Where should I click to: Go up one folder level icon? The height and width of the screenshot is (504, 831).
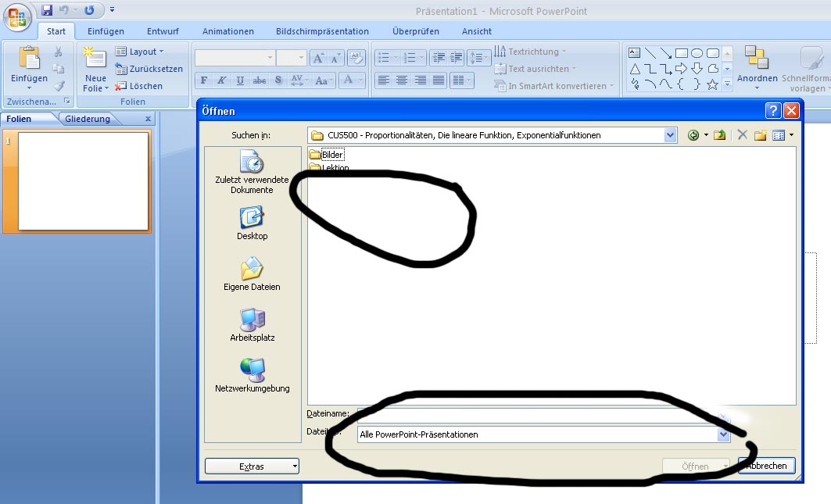click(x=719, y=135)
